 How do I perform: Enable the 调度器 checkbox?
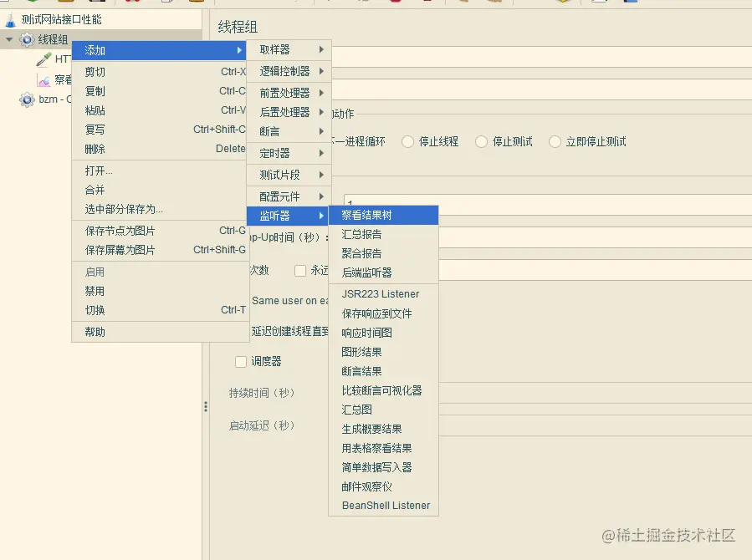242,360
